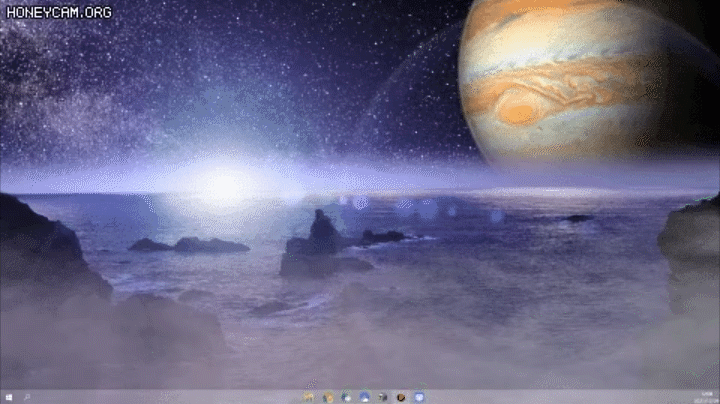This screenshot has width=720, height=404.
Task: Select the dark gray taskbar icon
Action: point(383,397)
